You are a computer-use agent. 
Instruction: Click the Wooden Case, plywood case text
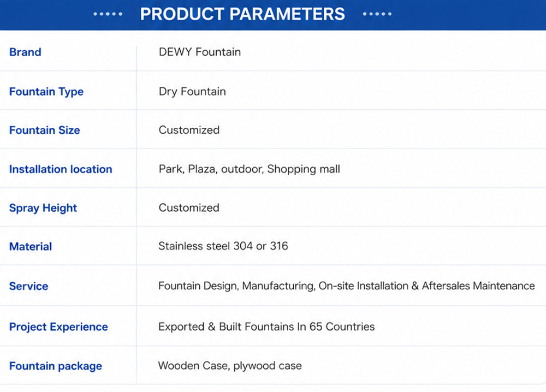230,366
